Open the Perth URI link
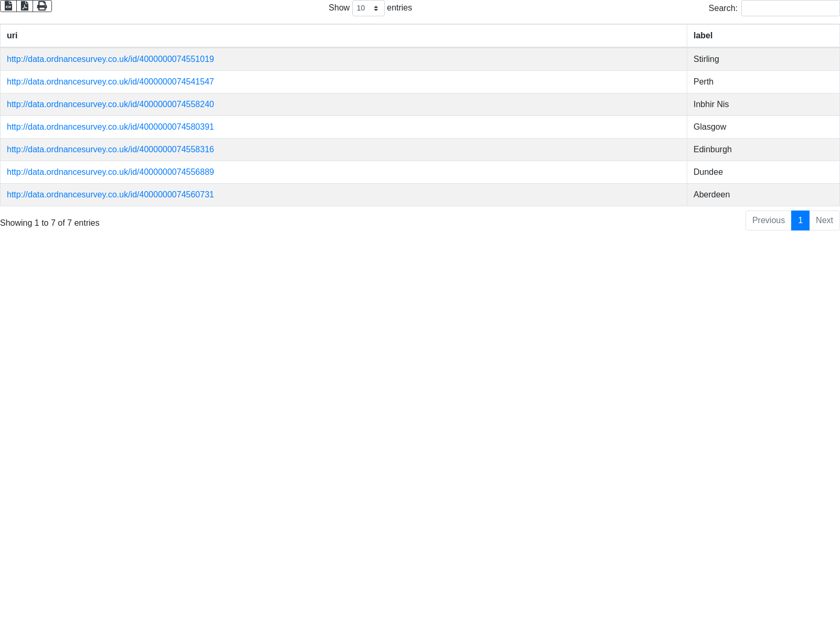Image resolution: width=840 pixels, height=630 pixels. coord(110,82)
